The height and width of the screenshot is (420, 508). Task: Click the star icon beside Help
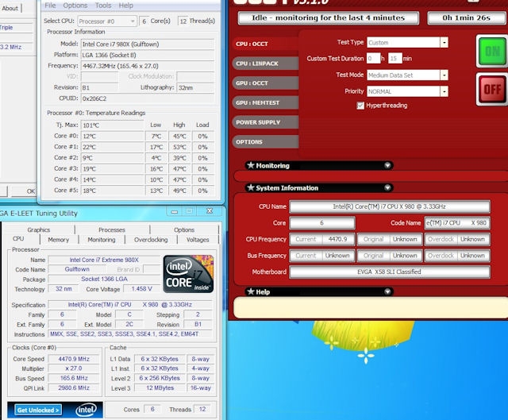point(251,291)
